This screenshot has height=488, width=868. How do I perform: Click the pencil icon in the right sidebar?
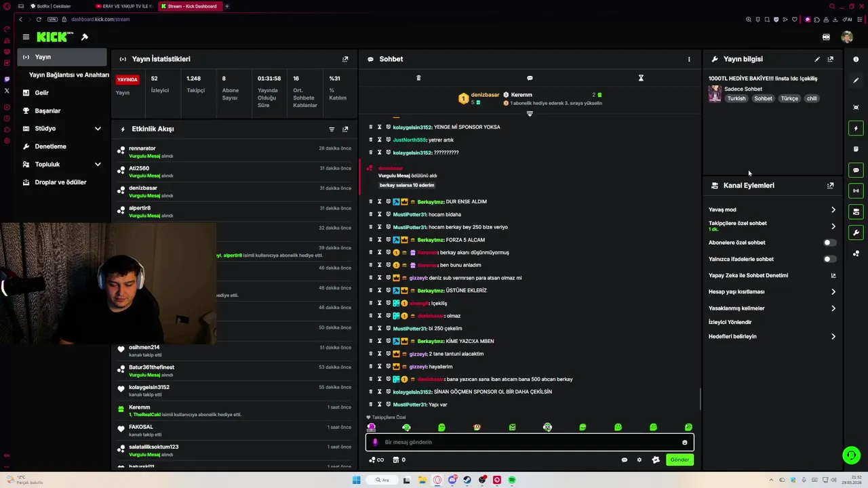click(856, 80)
